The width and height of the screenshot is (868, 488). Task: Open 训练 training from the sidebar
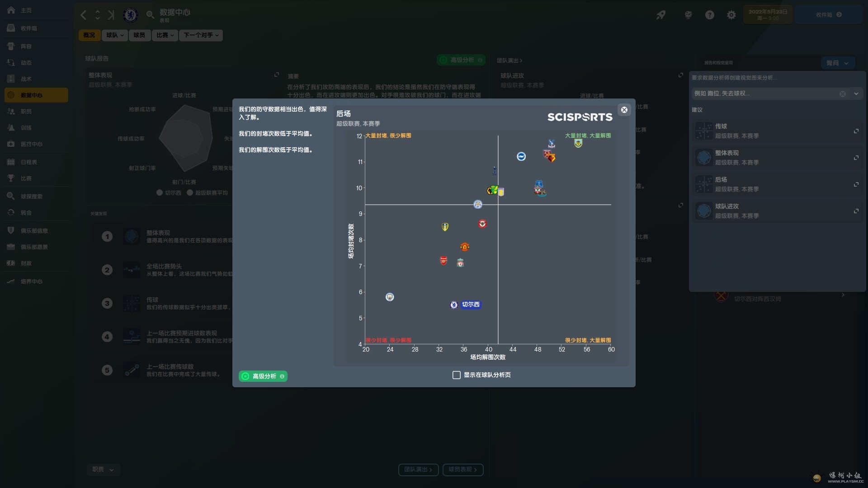(36, 127)
